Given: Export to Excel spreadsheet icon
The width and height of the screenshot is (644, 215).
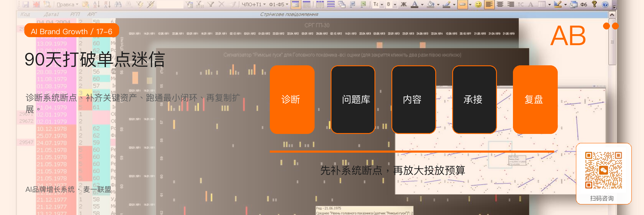Looking at the screenshot, I should pyautogui.click(x=363, y=4).
